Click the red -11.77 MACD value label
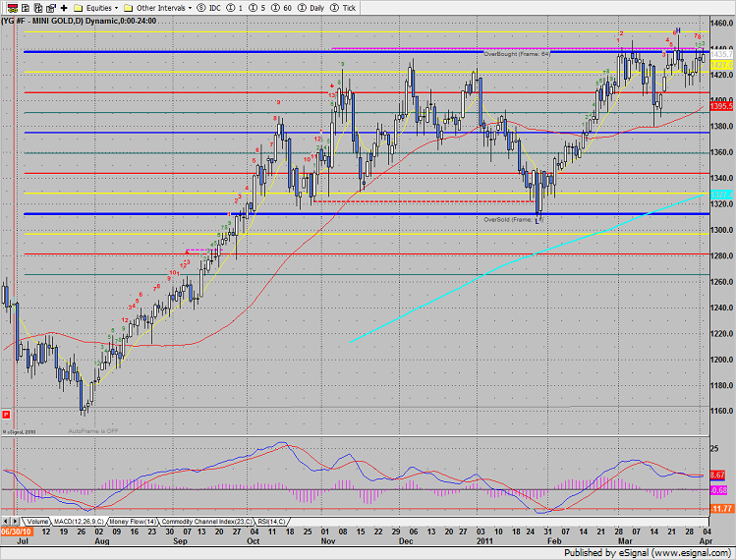 point(722,508)
